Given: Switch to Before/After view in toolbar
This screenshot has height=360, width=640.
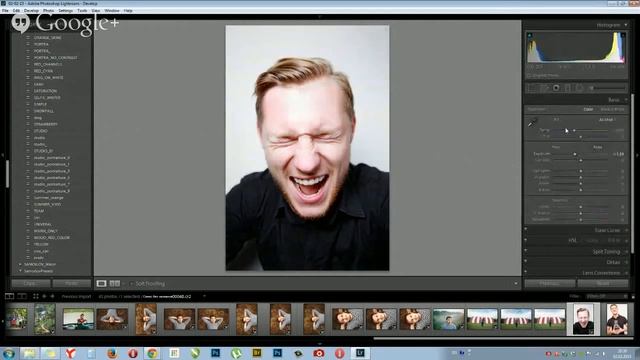Looking at the screenshot, I should pos(115,283).
